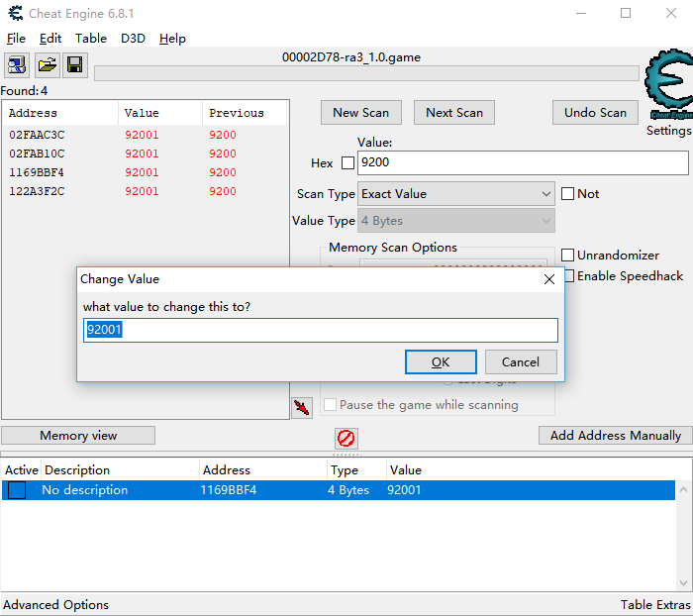Screen dimensions: 693x616
Task: Select address 02FAB10C row
Action: point(145,154)
